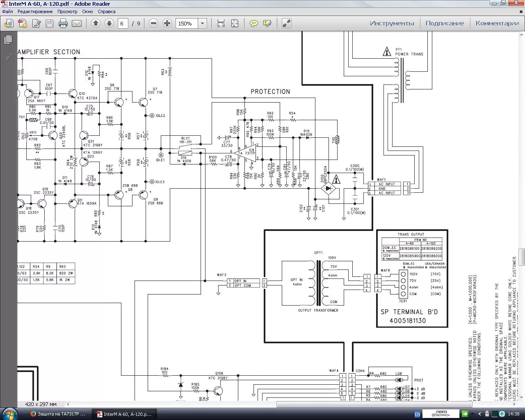Click the green Nero search go arrow
525x420 pixels.
point(465,414)
